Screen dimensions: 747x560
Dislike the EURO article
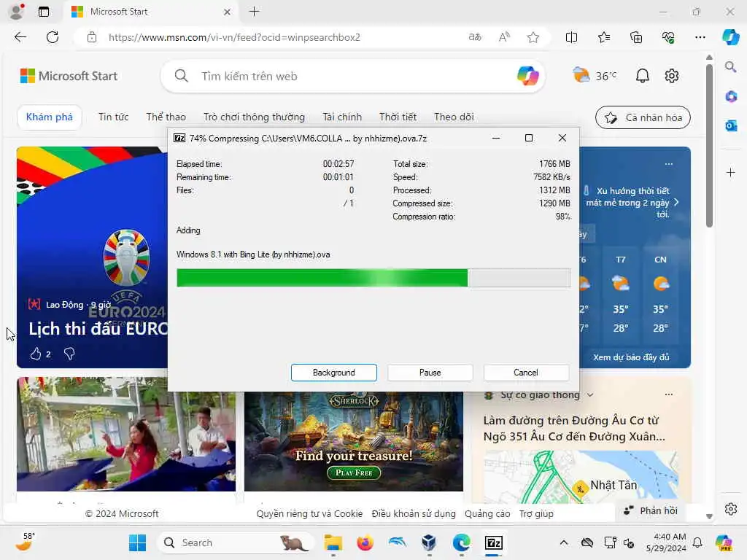click(x=69, y=354)
